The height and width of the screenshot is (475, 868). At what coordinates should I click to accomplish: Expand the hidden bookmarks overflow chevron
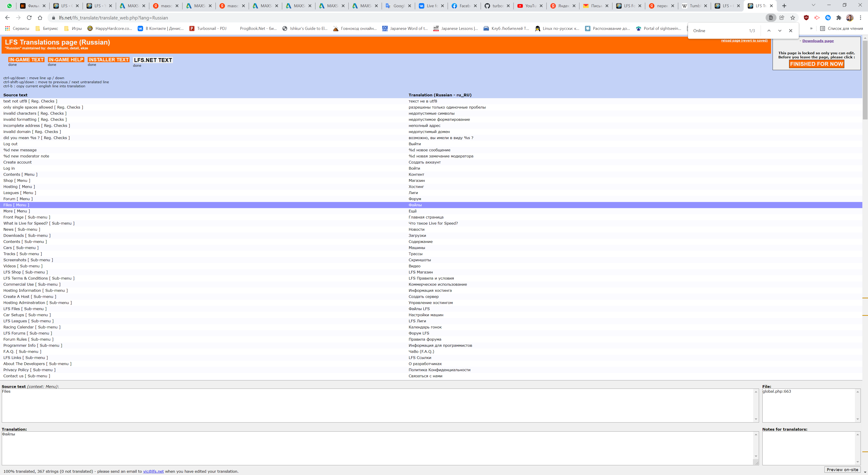pyautogui.click(x=811, y=28)
